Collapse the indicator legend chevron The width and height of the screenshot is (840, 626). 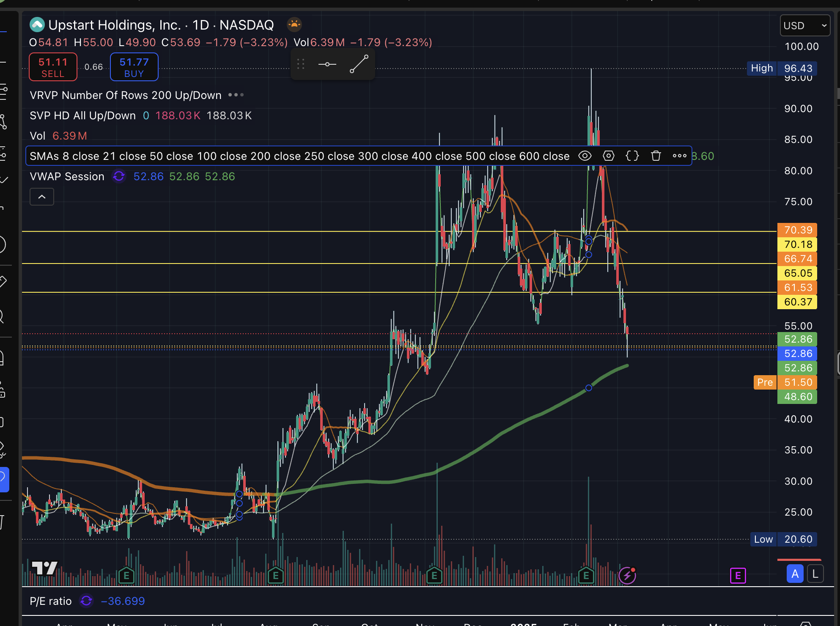42,197
